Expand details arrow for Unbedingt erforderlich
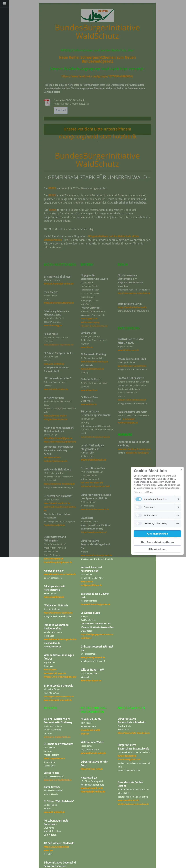Image resolution: width=186 pixels, height=868 pixels. [x=178, y=499]
